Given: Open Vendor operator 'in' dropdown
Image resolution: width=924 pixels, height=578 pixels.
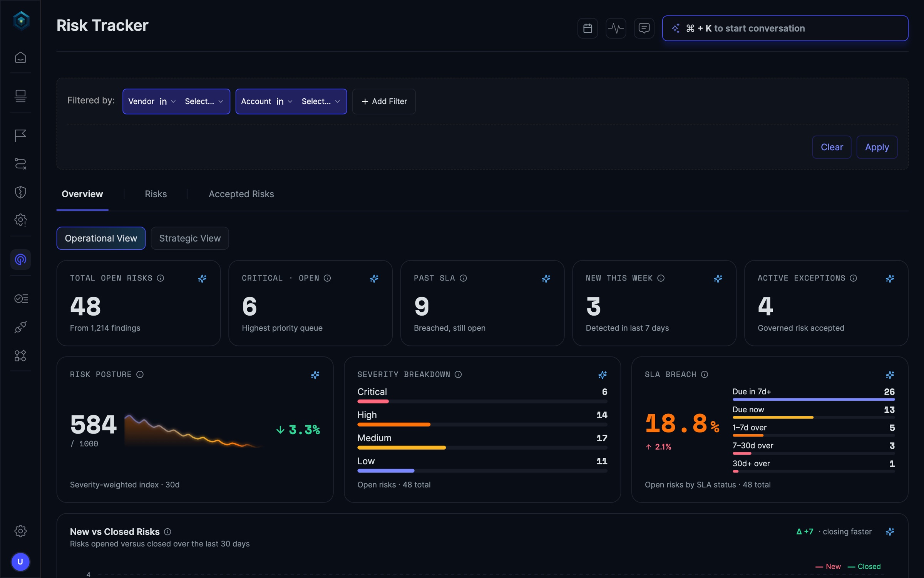Looking at the screenshot, I should [168, 101].
